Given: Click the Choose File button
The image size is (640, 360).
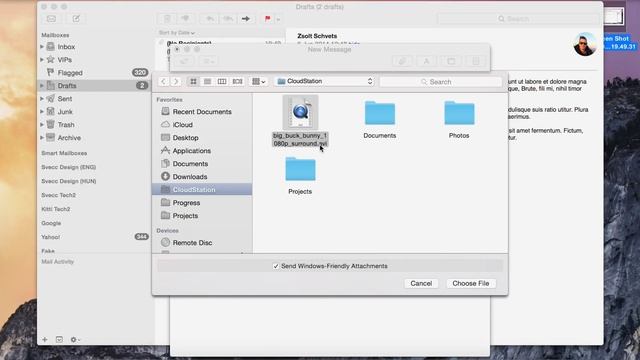Looking at the screenshot, I should (471, 283).
